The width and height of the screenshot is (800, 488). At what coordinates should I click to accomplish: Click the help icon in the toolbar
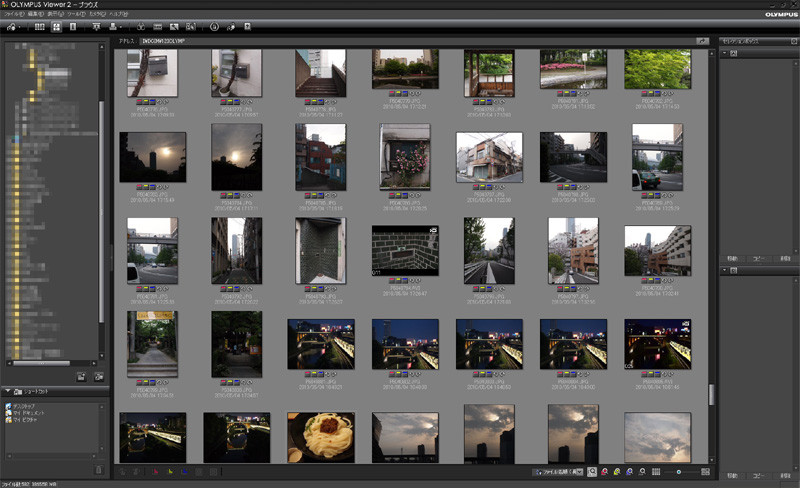pyautogui.click(x=247, y=27)
